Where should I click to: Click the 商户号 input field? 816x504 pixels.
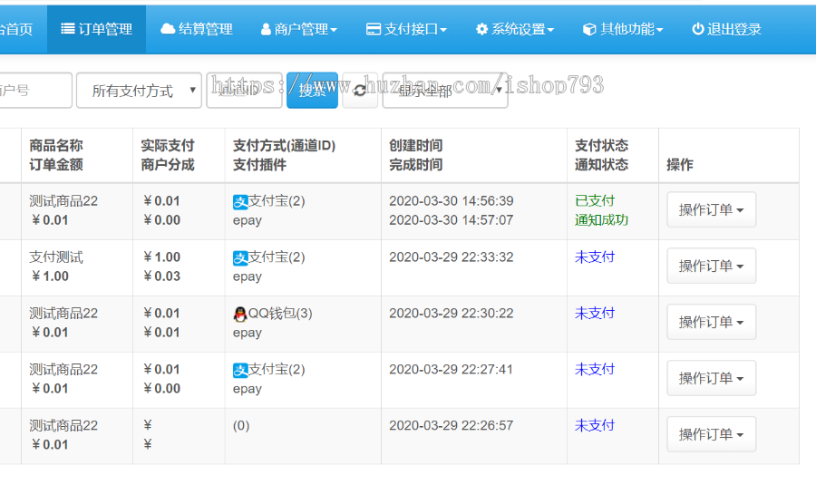(34, 91)
